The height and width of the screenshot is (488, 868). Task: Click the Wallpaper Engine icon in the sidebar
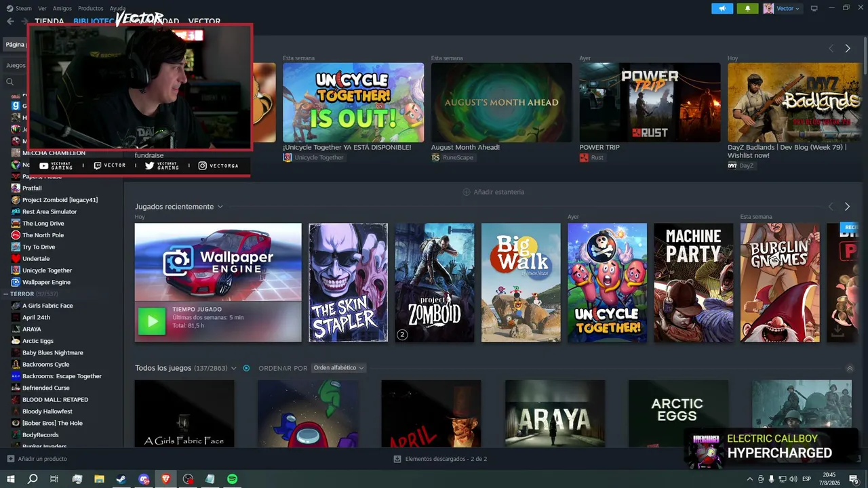16,282
